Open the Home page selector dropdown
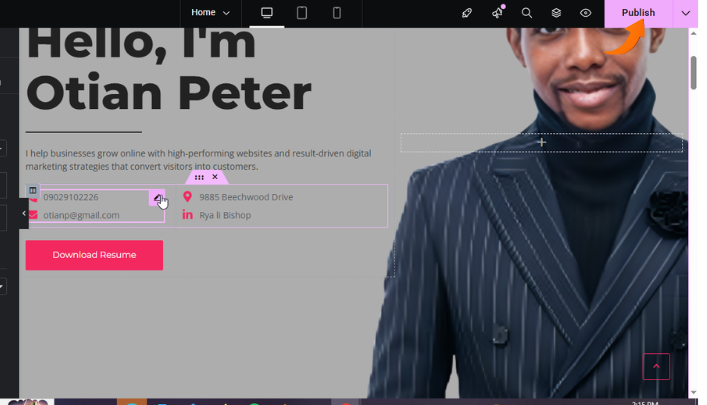The width and height of the screenshot is (707, 405). (210, 13)
